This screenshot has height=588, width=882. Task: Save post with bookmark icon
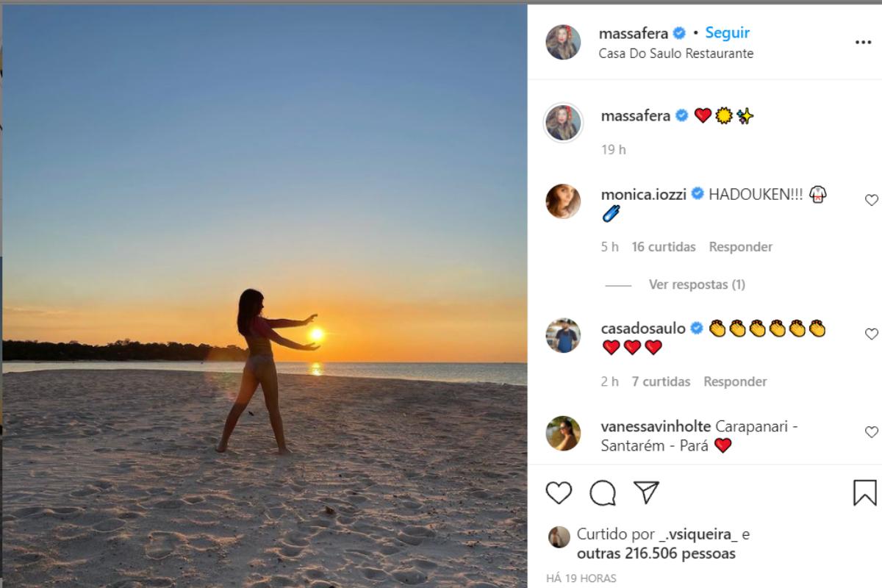coord(864,492)
